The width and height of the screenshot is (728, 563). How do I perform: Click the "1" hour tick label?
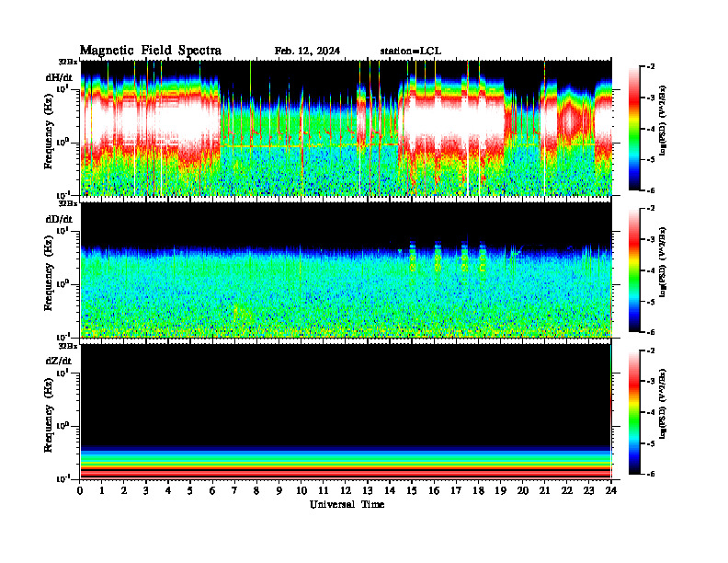102,490
